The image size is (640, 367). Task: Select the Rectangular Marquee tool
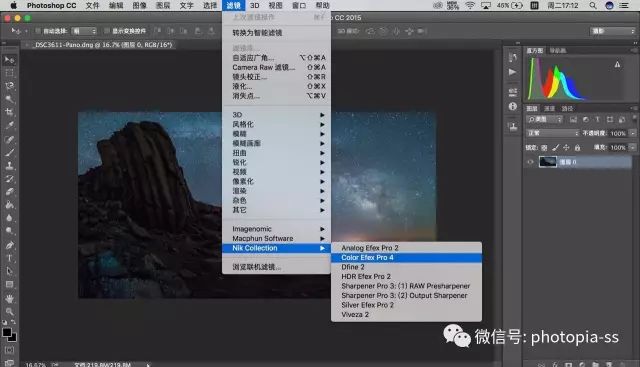pyautogui.click(x=9, y=73)
